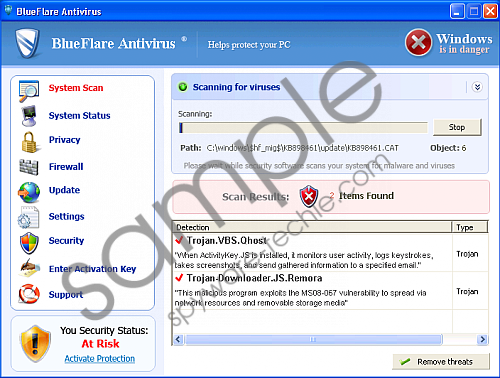
Task: Click Trojan type cell for Ohost row
Action: 467,254
